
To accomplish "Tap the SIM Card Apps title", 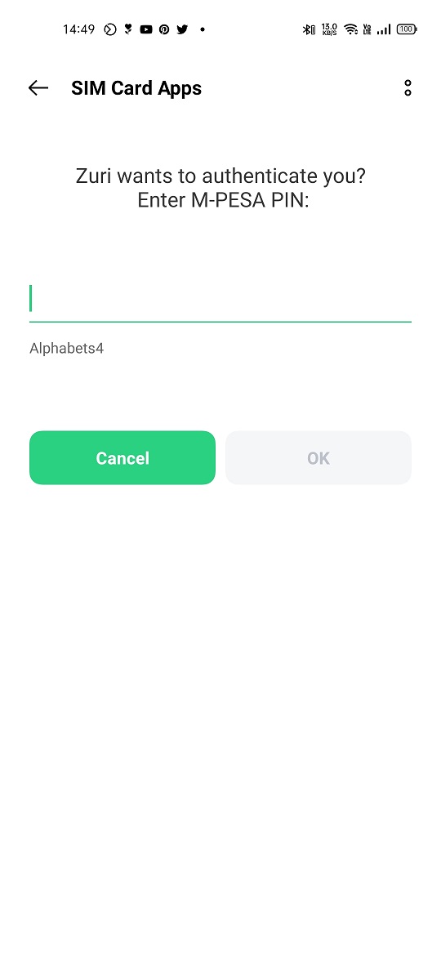I will tap(136, 88).
